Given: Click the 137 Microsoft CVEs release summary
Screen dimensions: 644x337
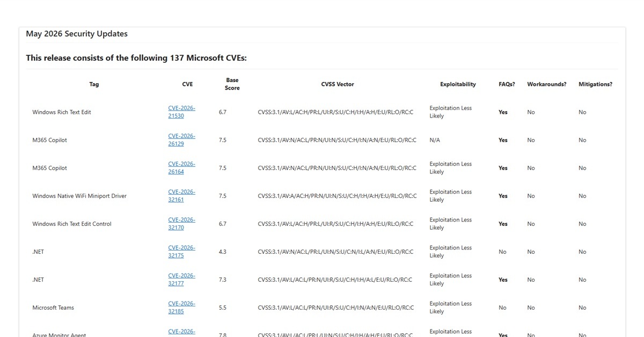Looking at the screenshot, I should (x=136, y=58).
